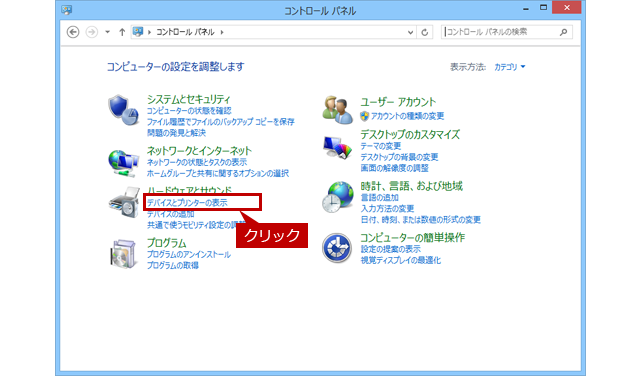Click the Control Panel icon in title bar
Viewport: 640px width, 376px height.
(67, 10)
